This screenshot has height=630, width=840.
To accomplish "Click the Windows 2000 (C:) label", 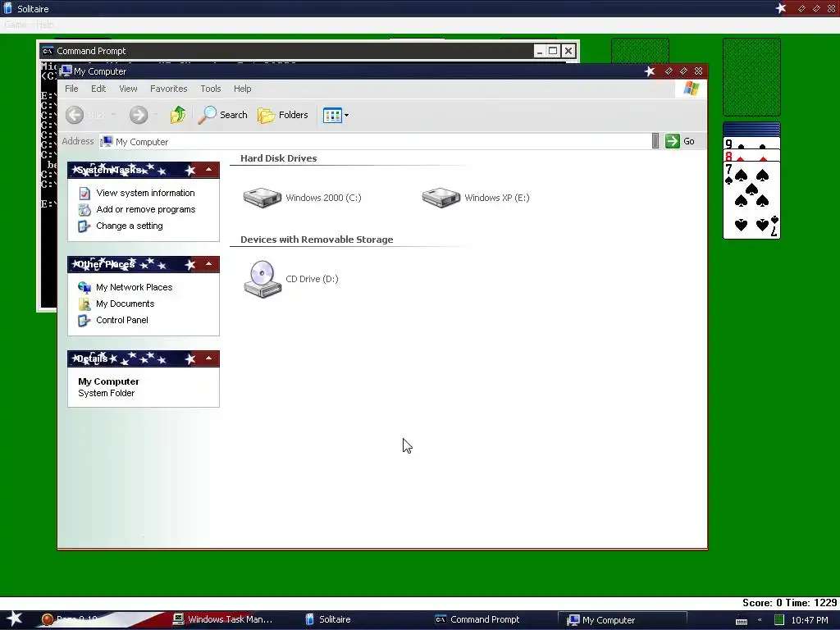I will point(323,198).
